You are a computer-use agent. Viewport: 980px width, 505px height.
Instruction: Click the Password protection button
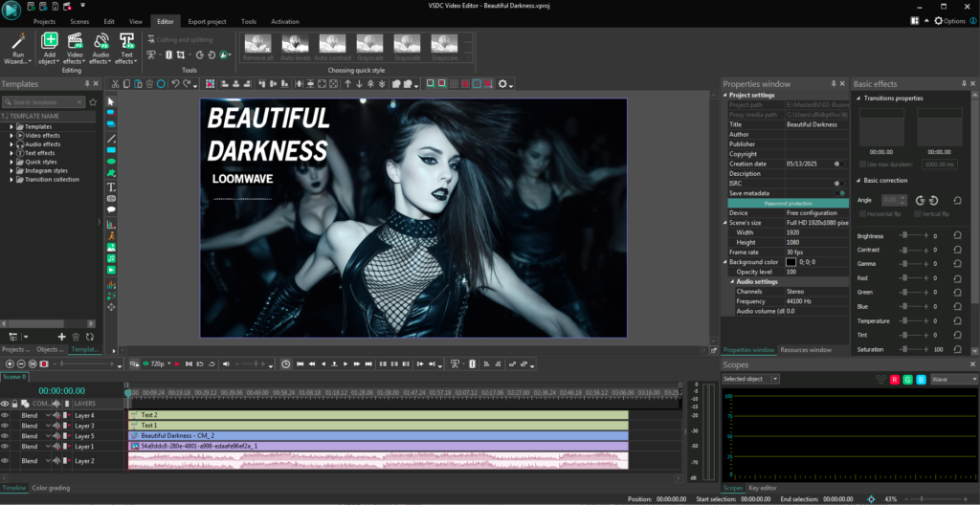789,203
